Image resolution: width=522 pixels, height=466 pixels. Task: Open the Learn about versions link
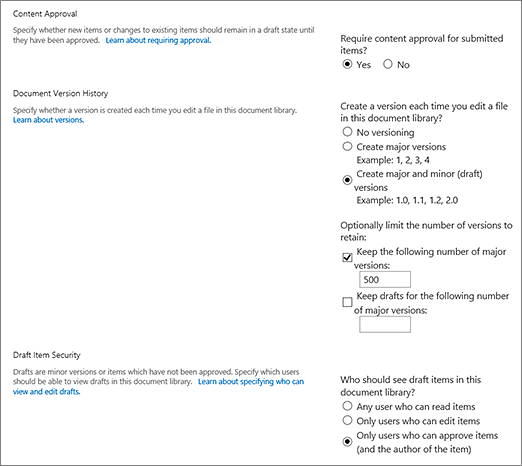(x=48, y=120)
